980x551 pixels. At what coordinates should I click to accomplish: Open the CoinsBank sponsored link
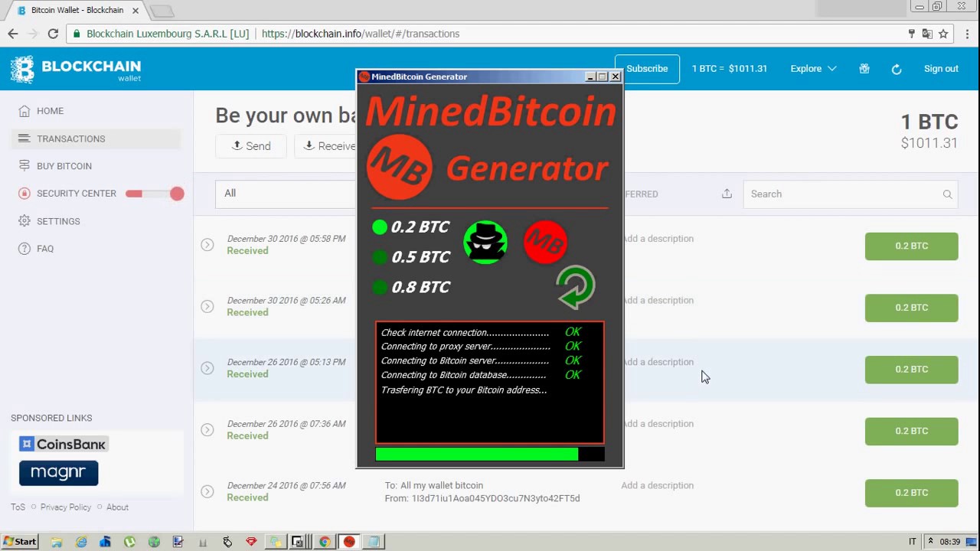(x=64, y=444)
